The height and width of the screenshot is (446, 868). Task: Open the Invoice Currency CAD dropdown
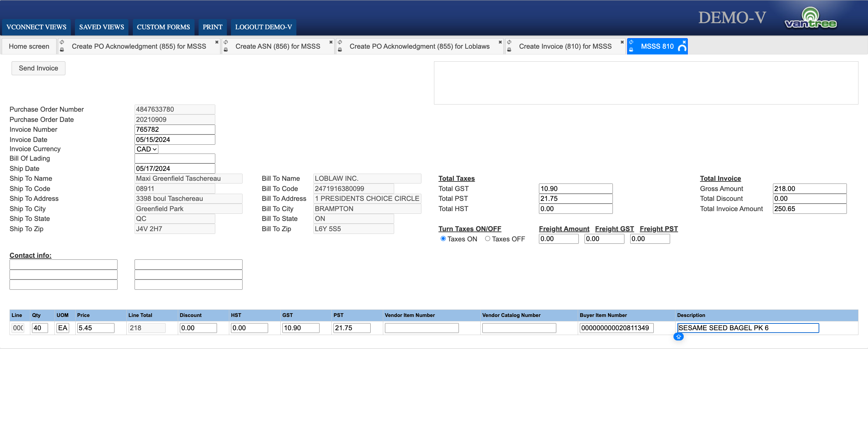(x=146, y=149)
